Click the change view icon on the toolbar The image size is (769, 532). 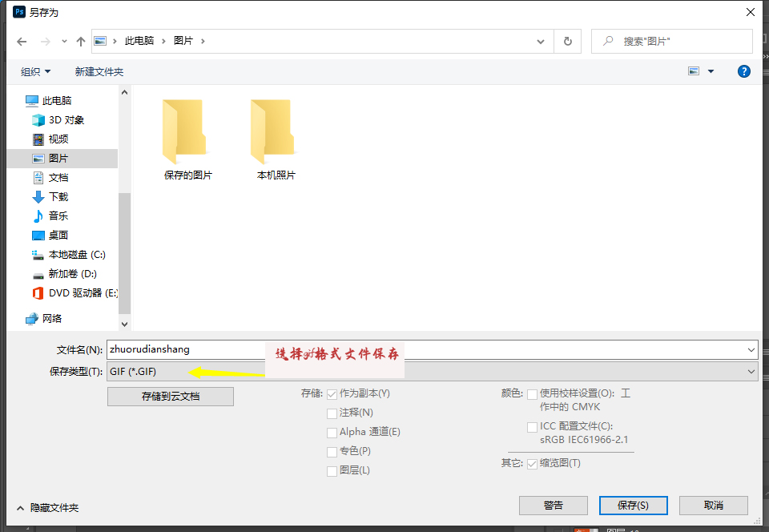[694, 71]
